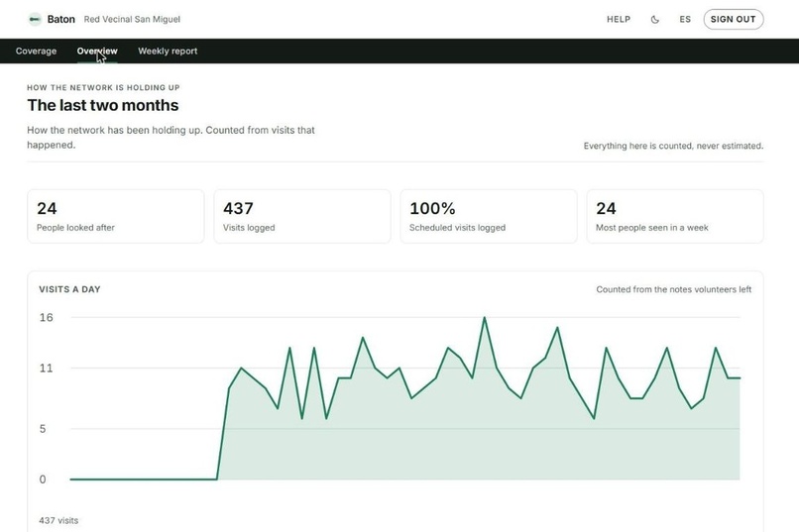Screen dimensions: 799x532
Task: Click the 11 y-axis label
Action: pos(46,368)
